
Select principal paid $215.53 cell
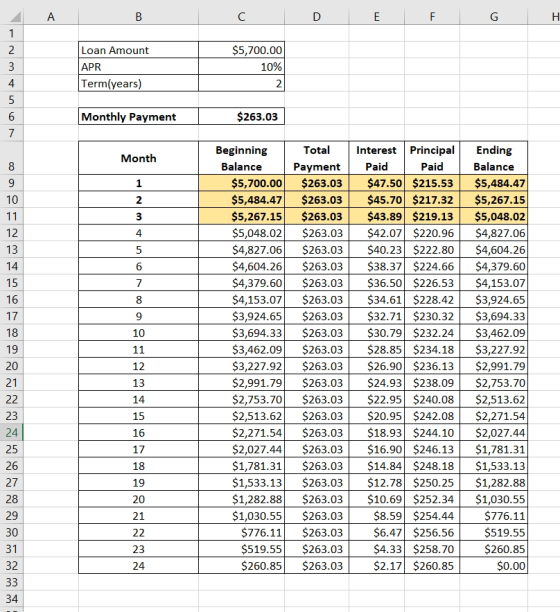pyautogui.click(x=432, y=183)
